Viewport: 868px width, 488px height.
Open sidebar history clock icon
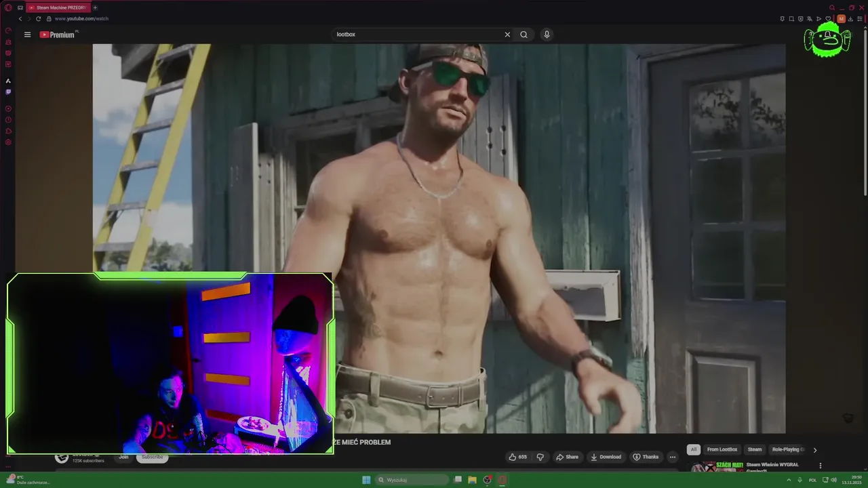(8, 120)
